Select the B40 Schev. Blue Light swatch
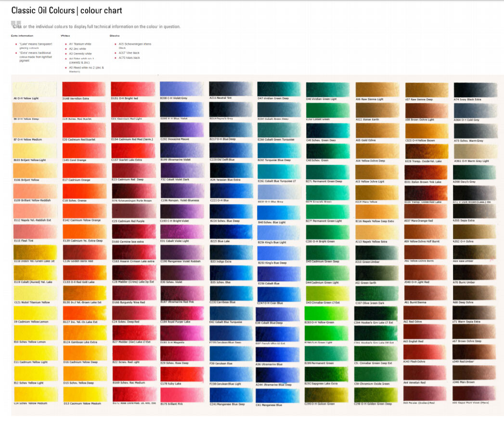This screenshot has width=504, height=424. [279, 212]
